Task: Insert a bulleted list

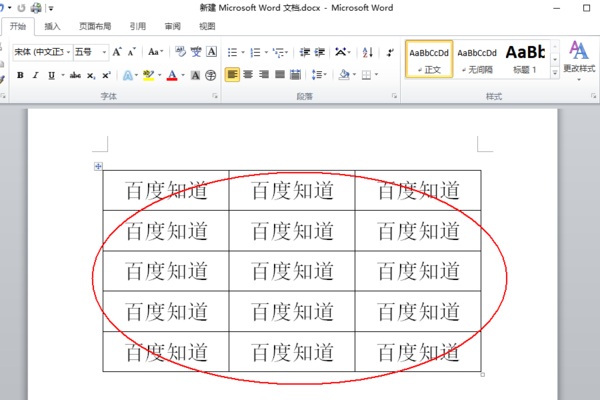Action: pyautogui.click(x=232, y=52)
